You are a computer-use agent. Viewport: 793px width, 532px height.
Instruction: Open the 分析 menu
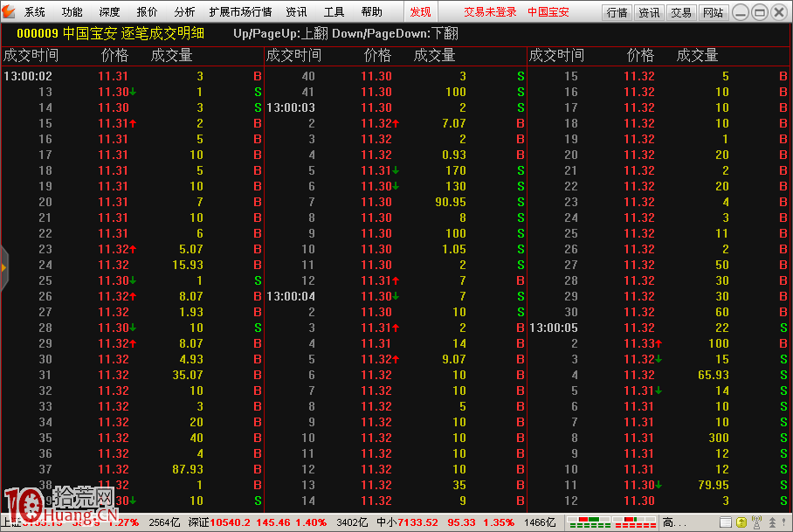click(184, 11)
